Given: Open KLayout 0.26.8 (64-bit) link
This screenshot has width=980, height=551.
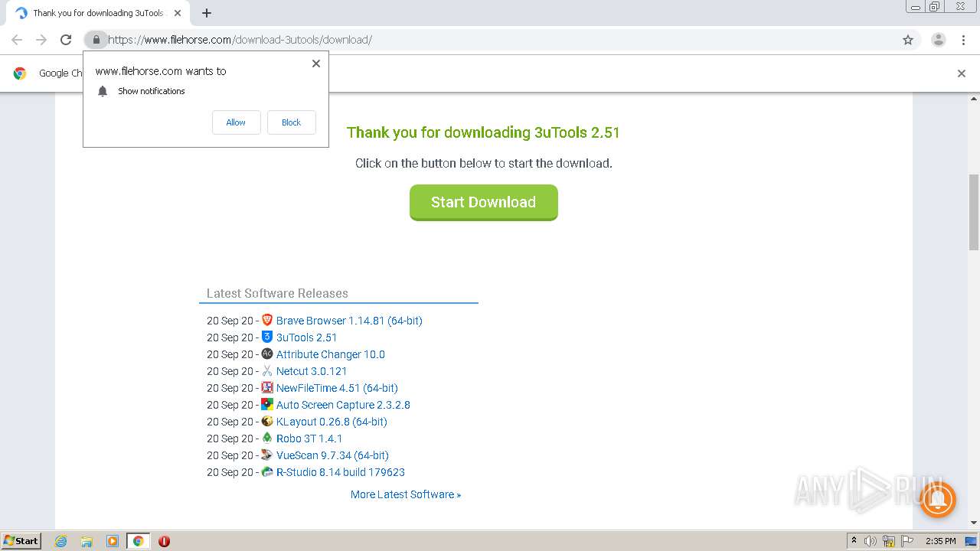Looking at the screenshot, I should (x=332, y=422).
